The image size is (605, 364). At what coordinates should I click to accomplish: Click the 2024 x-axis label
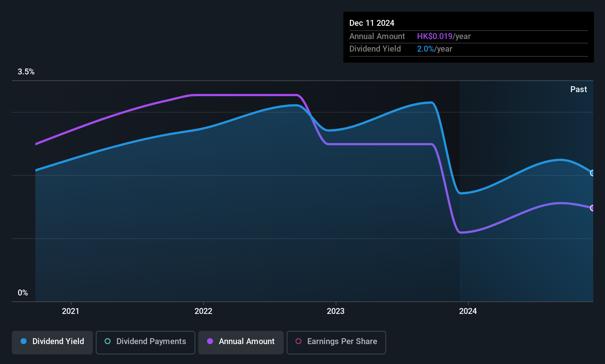468,311
